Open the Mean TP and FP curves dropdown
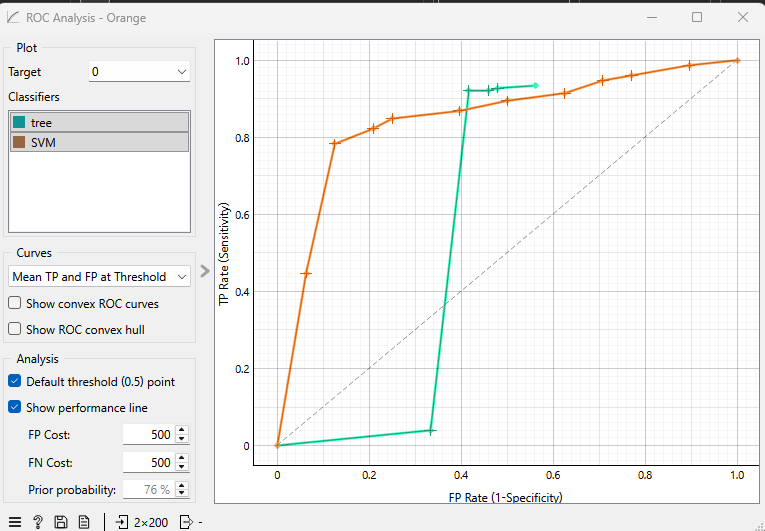This screenshot has height=531, width=765. 99,277
